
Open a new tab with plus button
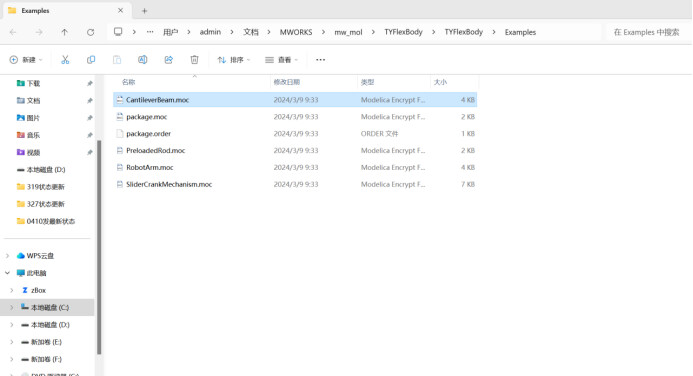(144, 11)
